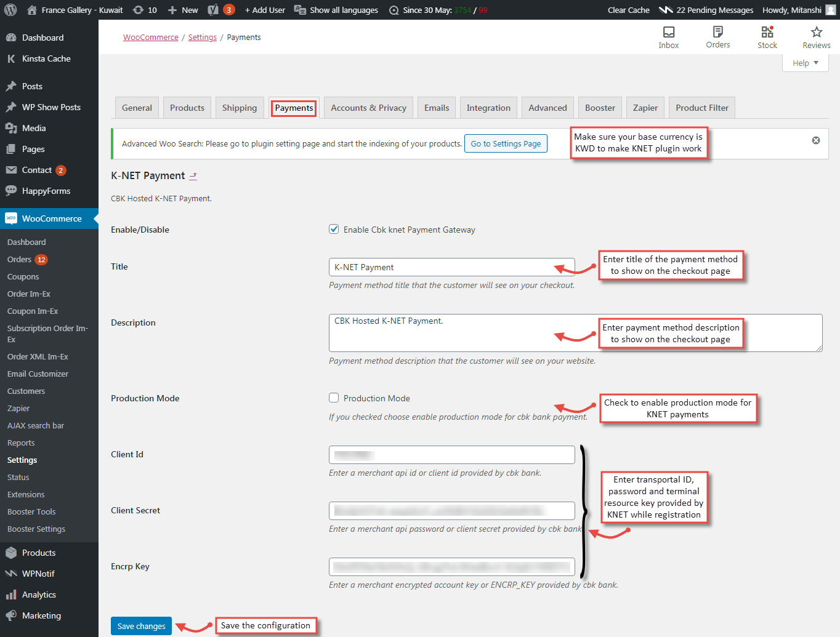Screen dimensions: 840x637
Task: Click the user avatar next to Howdy, Mitanshi
Action: [x=831, y=10]
